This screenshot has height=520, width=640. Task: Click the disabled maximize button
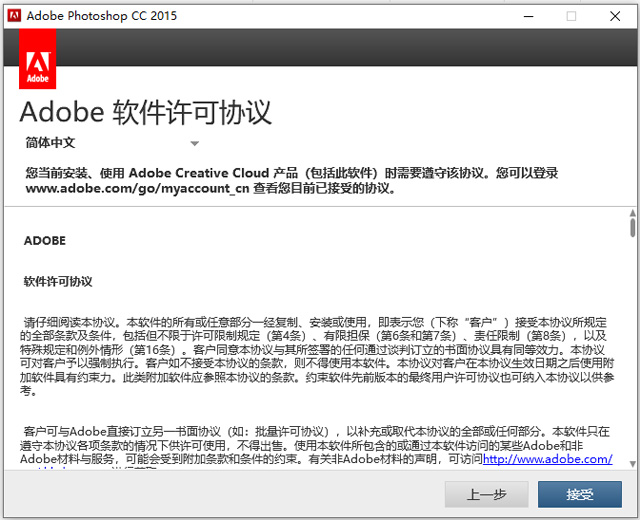pos(571,16)
